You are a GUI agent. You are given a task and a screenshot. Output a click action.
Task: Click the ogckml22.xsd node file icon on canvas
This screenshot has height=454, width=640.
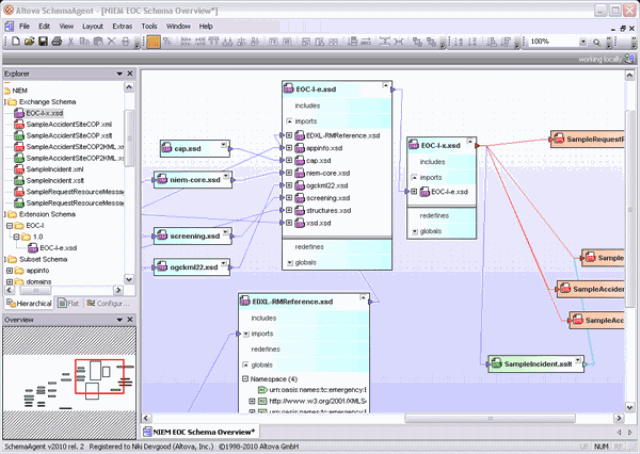(x=162, y=267)
